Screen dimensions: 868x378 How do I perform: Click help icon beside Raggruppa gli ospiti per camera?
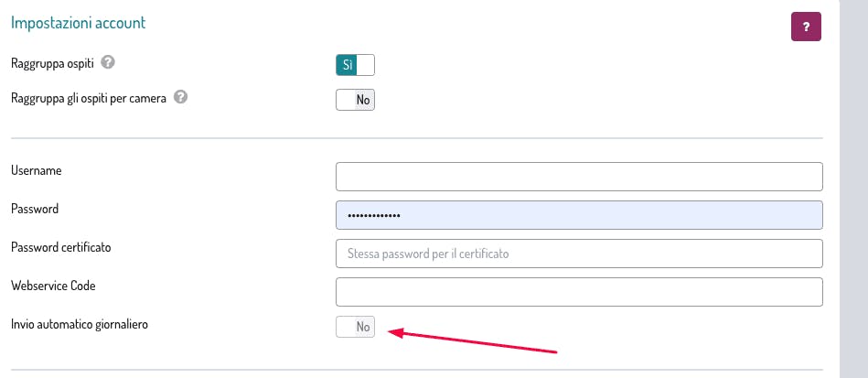[180, 98]
